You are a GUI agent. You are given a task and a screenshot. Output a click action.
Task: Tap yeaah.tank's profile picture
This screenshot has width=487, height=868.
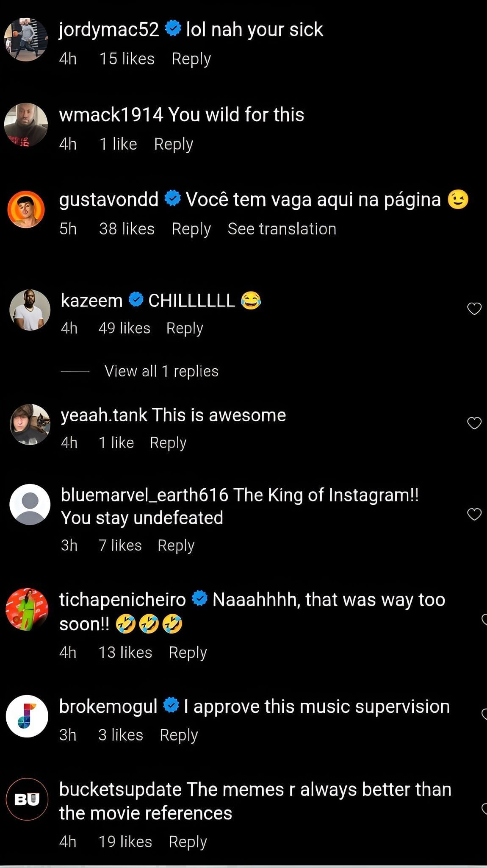coord(30,424)
